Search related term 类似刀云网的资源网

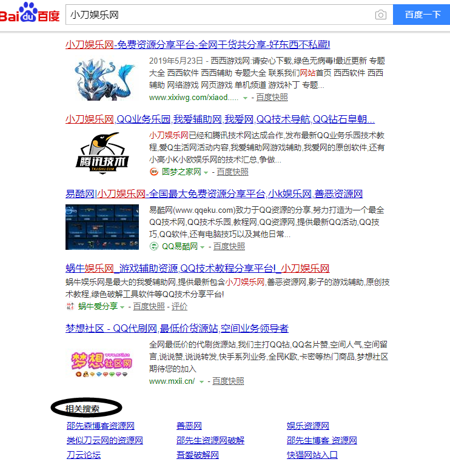(x=105, y=440)
